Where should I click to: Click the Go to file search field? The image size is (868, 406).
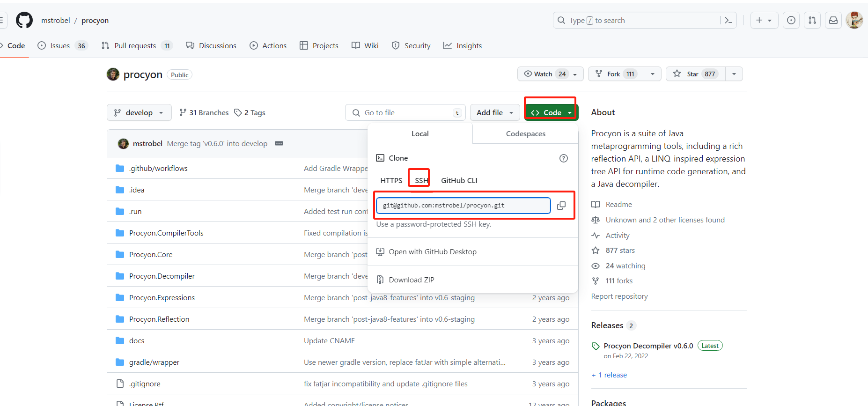[405, 112]
